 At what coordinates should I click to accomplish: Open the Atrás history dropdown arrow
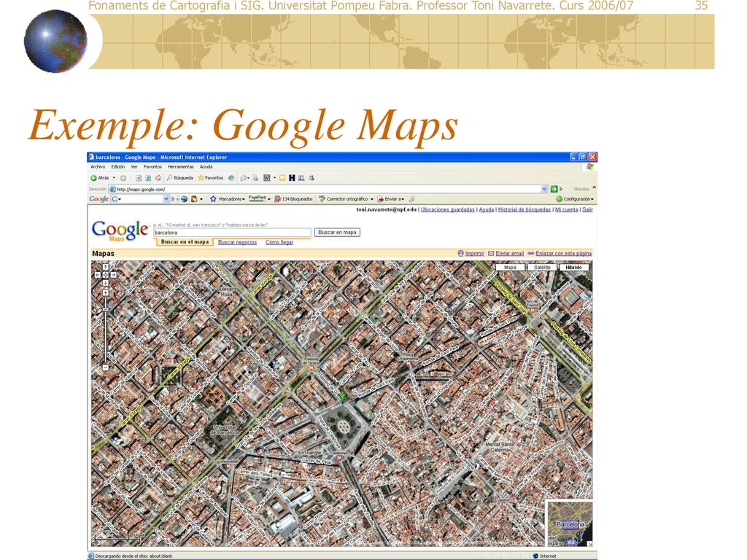(114, 178)
